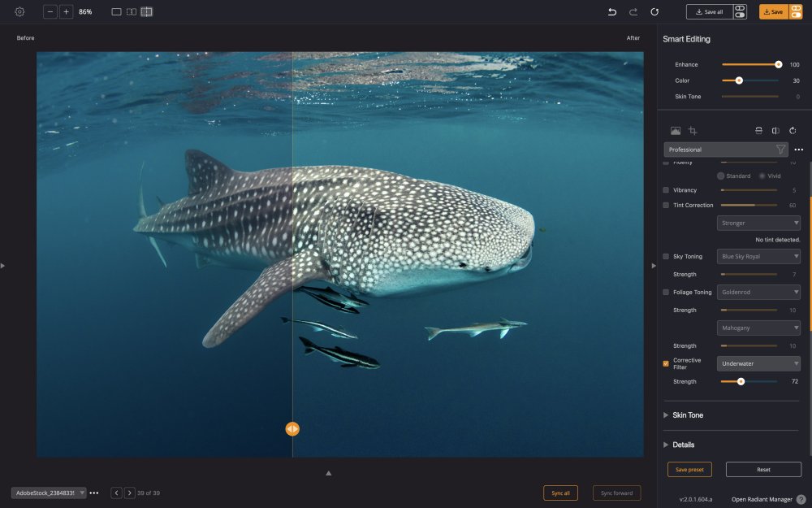Undo the last edit
This screenshot has height=508, width=812.
[x=612, y=11]
